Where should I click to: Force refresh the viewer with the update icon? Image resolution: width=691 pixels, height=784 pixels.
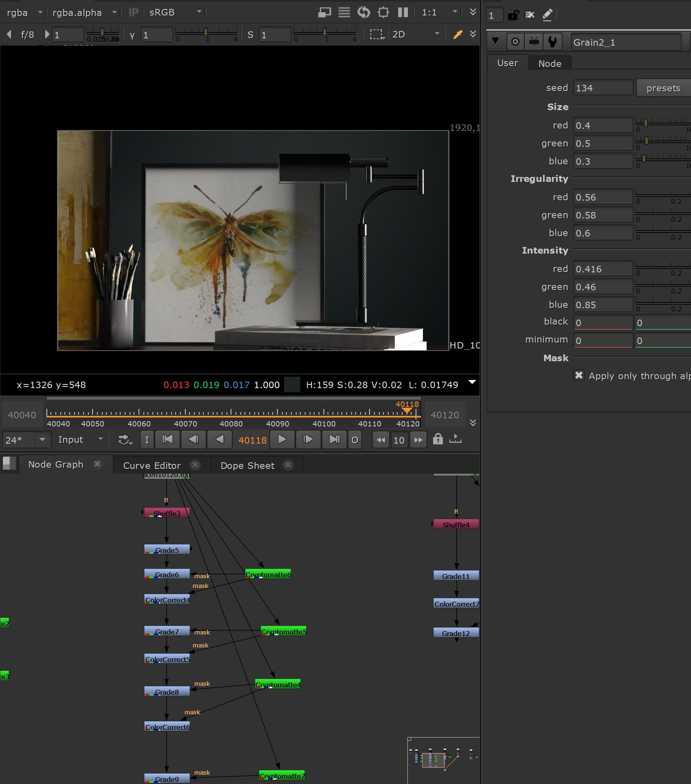click(363, 12)
